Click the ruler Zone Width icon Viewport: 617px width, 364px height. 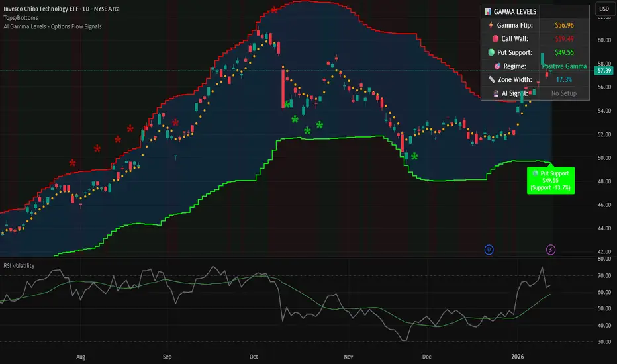click(x=492, y=79)
